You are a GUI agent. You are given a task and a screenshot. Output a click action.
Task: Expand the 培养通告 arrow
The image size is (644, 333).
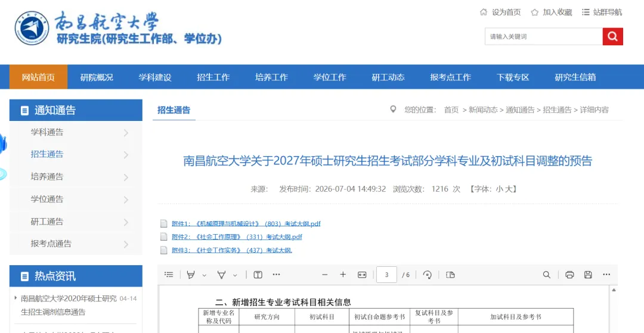tap(126, 178)
